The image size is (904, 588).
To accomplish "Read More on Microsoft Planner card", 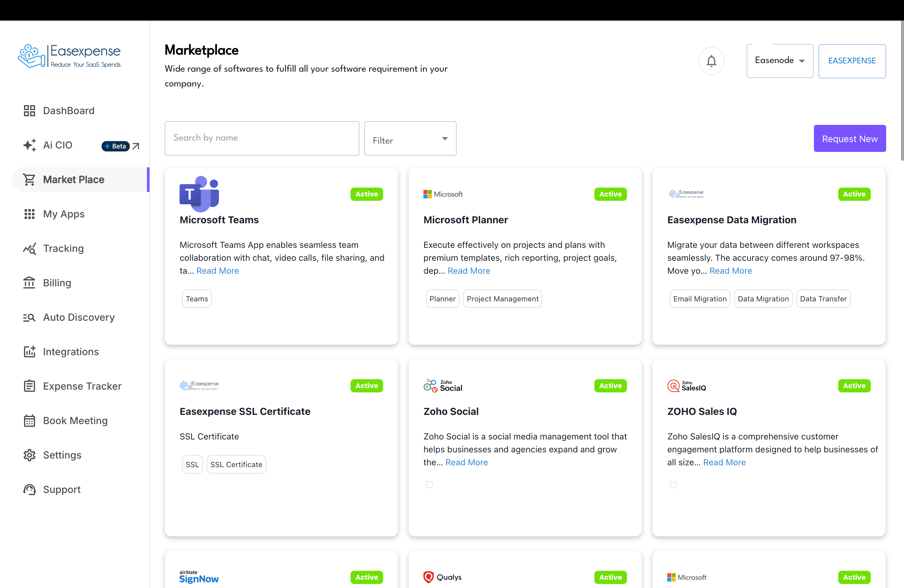I will (x=469, y=271).
